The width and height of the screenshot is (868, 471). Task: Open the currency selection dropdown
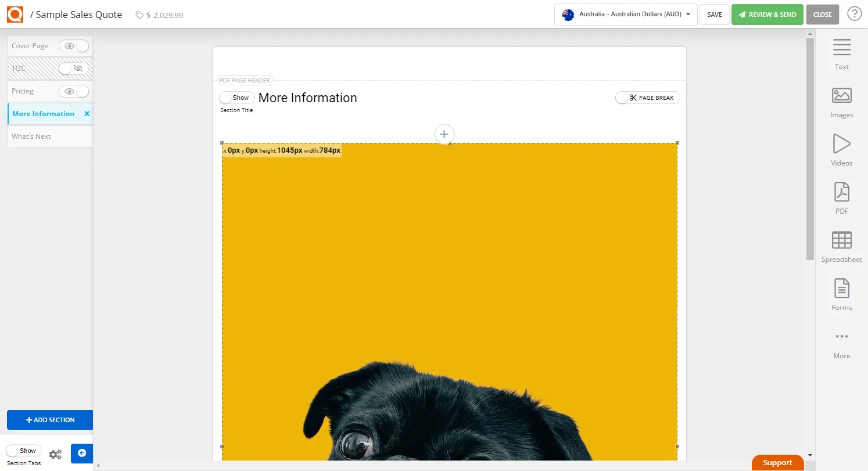(625, 14)
